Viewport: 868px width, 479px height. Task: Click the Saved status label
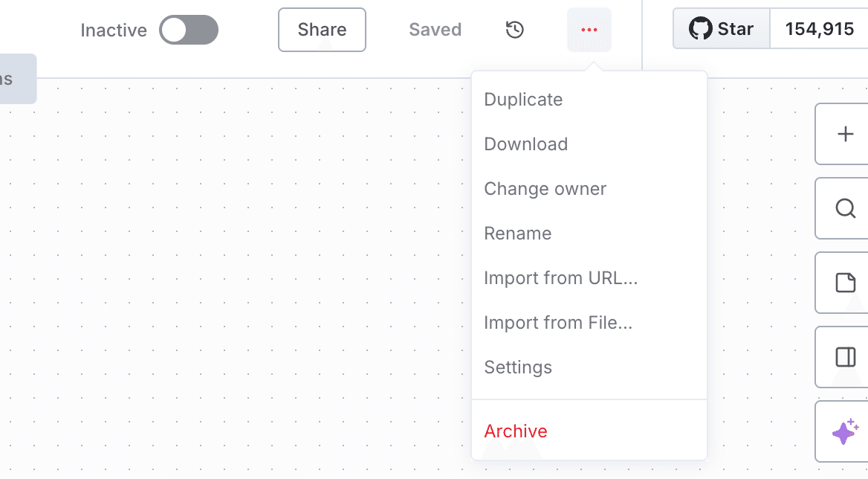(x=435, y=30)
